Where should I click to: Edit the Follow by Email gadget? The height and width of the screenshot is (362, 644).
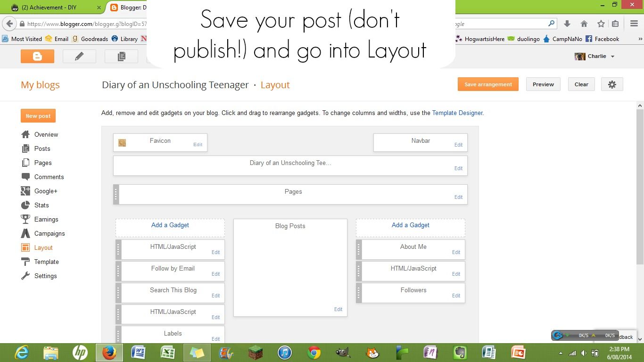[x=215, y=273]
